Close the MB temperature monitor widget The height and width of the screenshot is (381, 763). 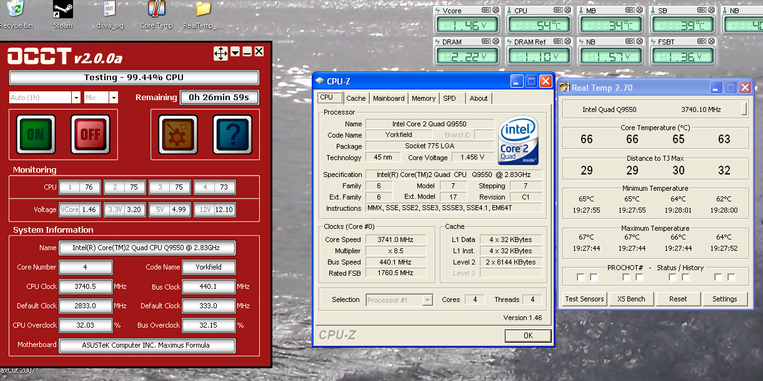tap(639, 10)
